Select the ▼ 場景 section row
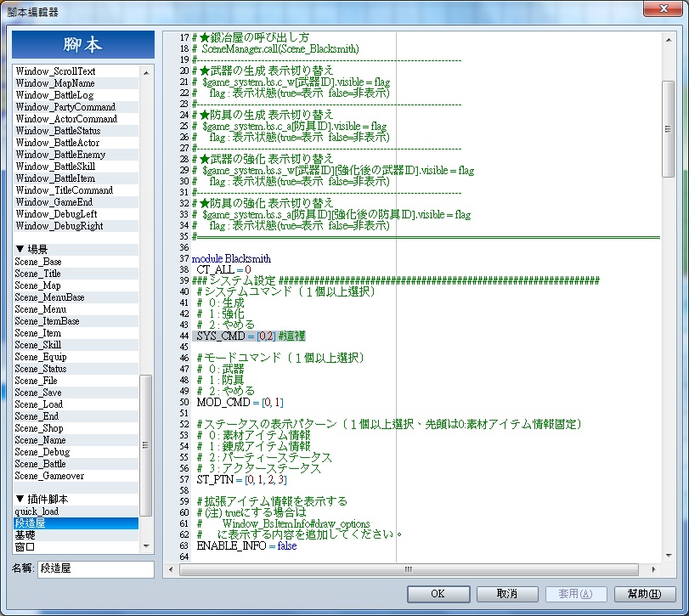The image size is (689, 616). tap(76, 250)
